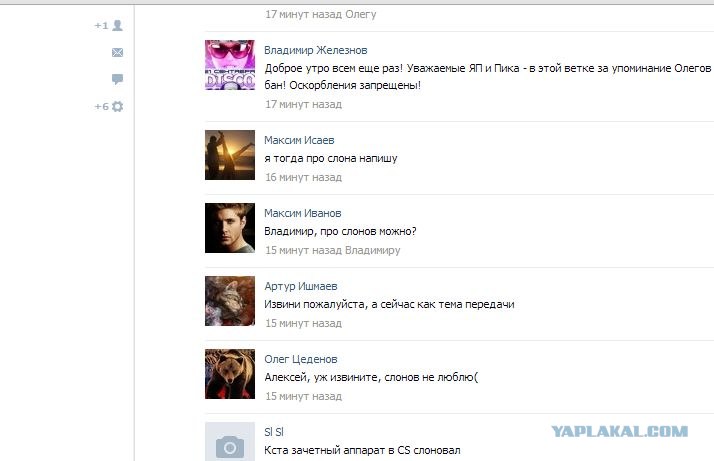
Task: Click the 16 минут назад timestamp
Action: point(303,177)
